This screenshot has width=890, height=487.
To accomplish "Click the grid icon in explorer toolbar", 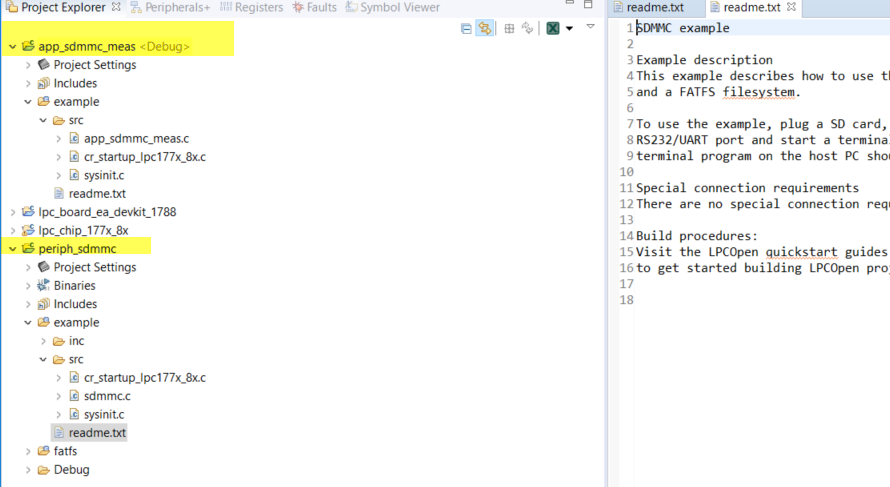I will [x=509, y=28].
